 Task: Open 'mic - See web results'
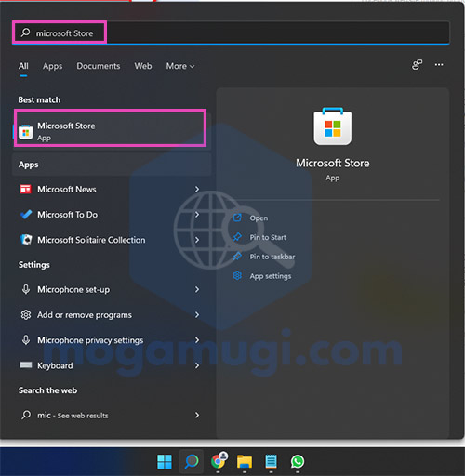pyautogui.click(x=112, y=416)
